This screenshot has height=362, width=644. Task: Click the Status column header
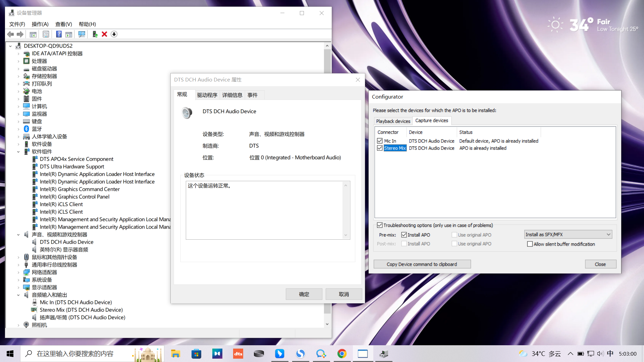click(x=498, y=132)
